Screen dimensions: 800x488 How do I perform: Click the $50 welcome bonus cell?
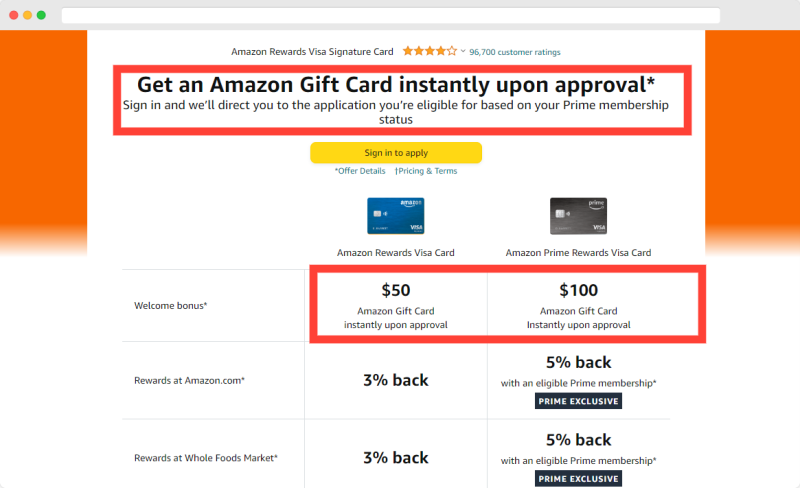396,305
